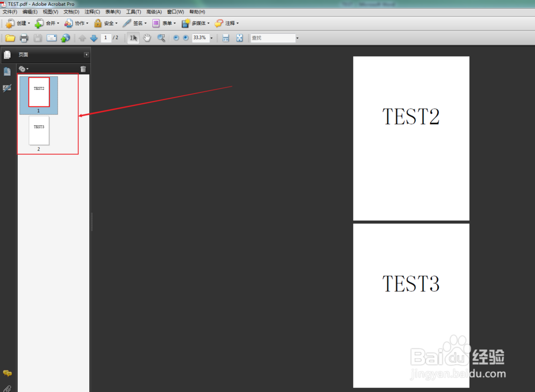Click the Save disk icon
This screenshot has height=392, width=535.
coord(37,38)
